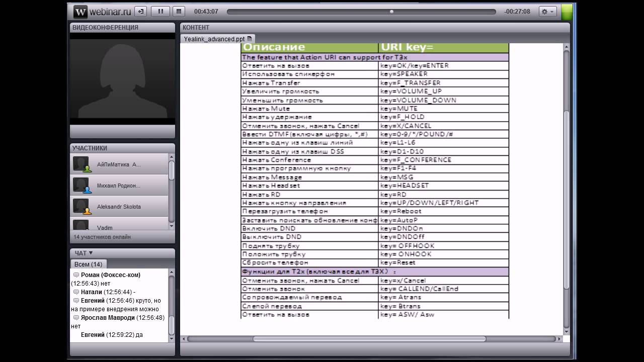Select participant АйПиМатика А... name
This screenshot has width=644, height=362.
tap(119, 164)
